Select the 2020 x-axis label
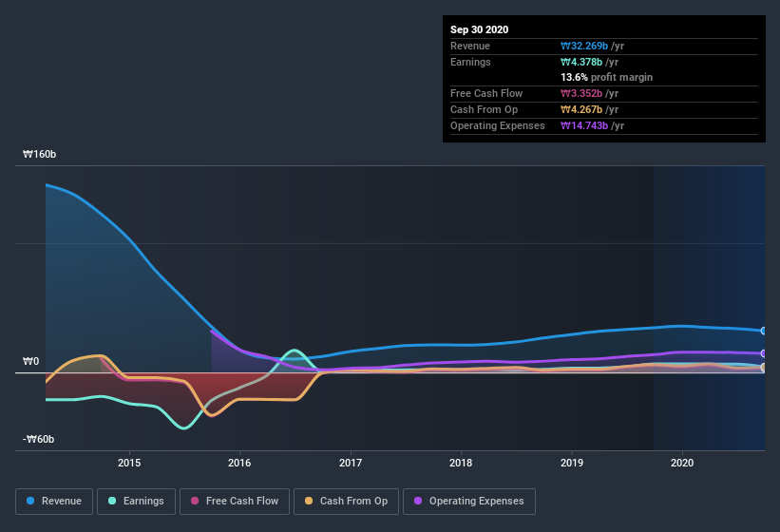780x532 pixels. point(682,463)
